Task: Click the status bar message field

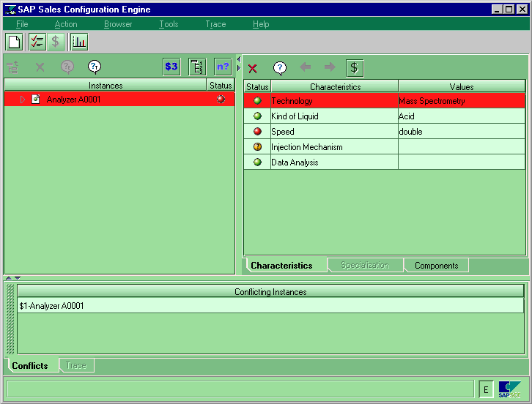Action: (x=240, y=389)
